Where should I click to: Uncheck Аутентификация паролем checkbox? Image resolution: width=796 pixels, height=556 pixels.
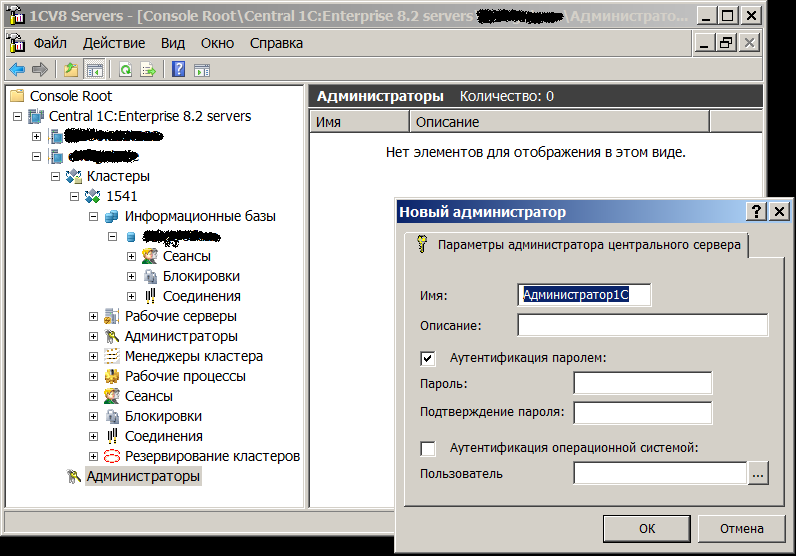428,358
